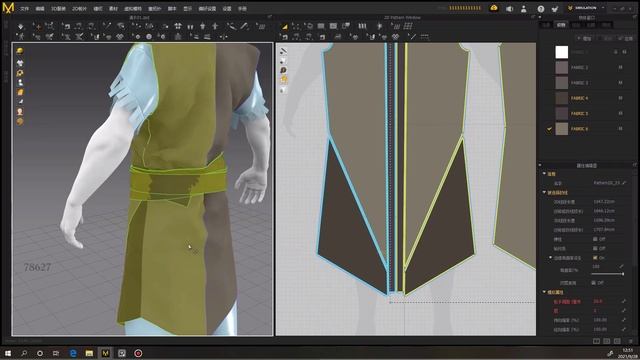Screen dimensions: 640x360
Task: Click the round button tool in 3D toolbar
Action: 149,37
